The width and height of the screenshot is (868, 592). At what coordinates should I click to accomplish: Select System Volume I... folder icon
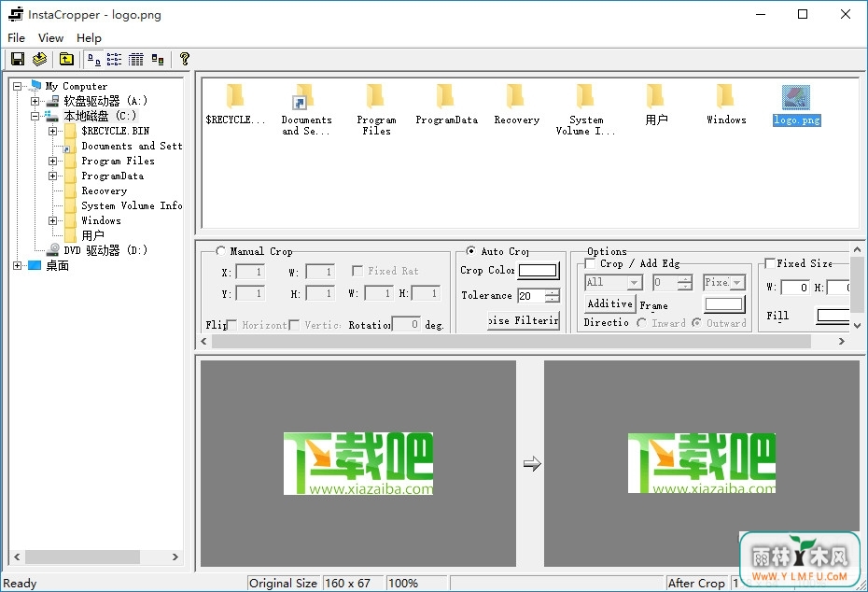click(x=585, y=96)
